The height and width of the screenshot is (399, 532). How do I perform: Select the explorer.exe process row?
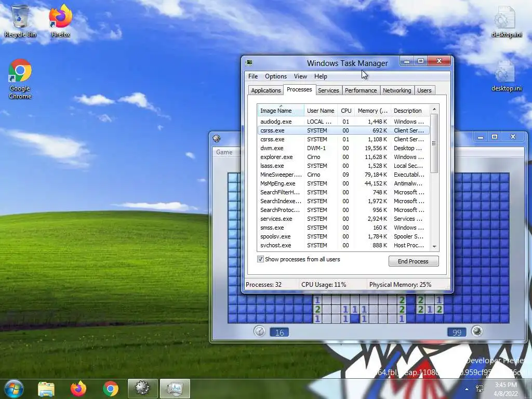343,157
